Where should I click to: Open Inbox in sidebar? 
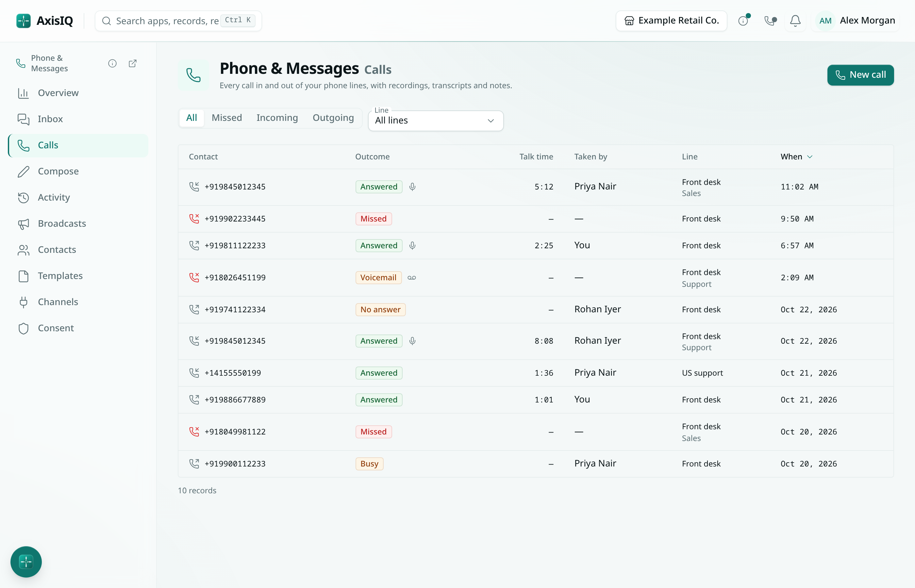pos(78,119)
